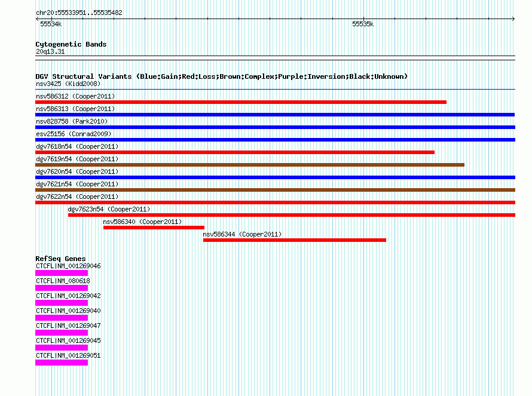Click the 55535k ruler label
Viewport: 532px width, 396px height.
point(363,24)
